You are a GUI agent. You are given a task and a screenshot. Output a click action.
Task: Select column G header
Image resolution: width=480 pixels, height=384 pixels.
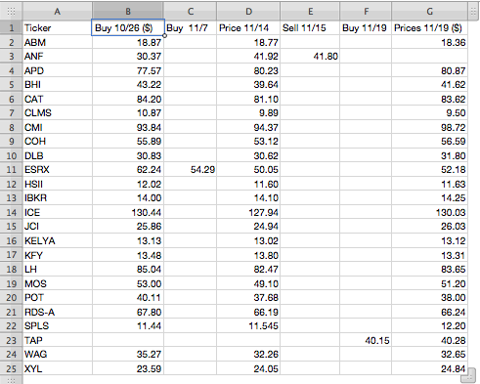click(430, 12)
